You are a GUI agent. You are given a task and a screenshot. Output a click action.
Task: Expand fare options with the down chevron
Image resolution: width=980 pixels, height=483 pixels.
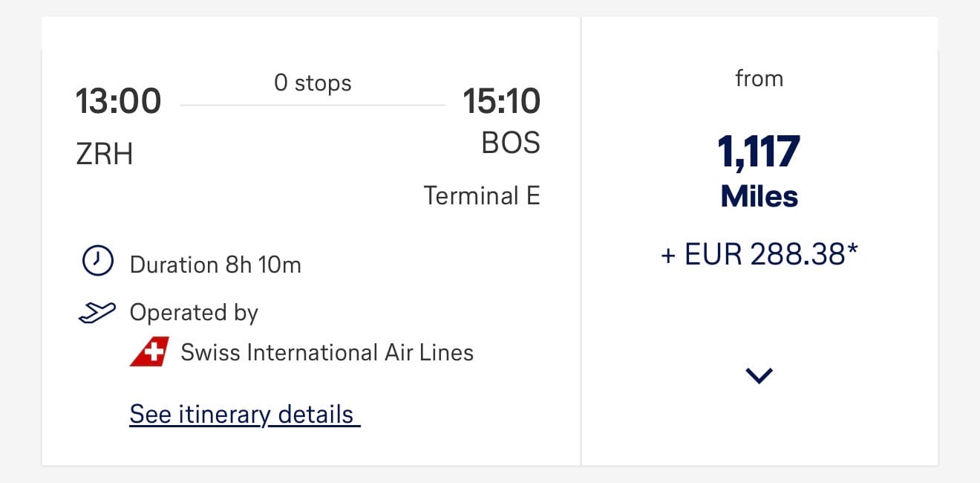pos(759,376)
